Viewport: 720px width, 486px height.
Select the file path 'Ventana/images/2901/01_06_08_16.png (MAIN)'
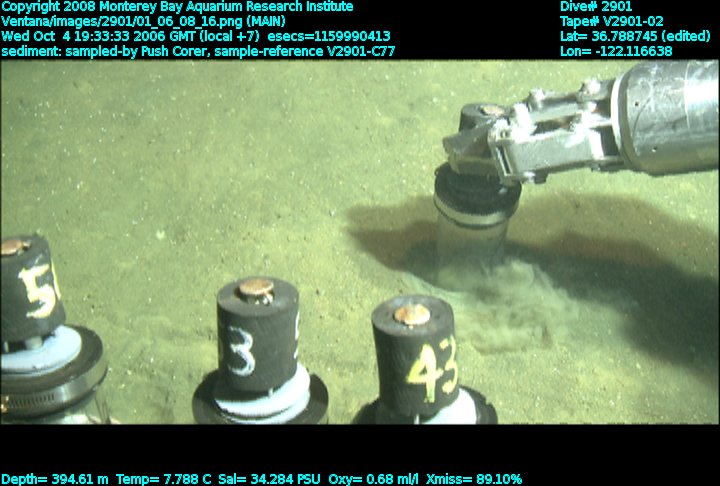pos(143,22)
